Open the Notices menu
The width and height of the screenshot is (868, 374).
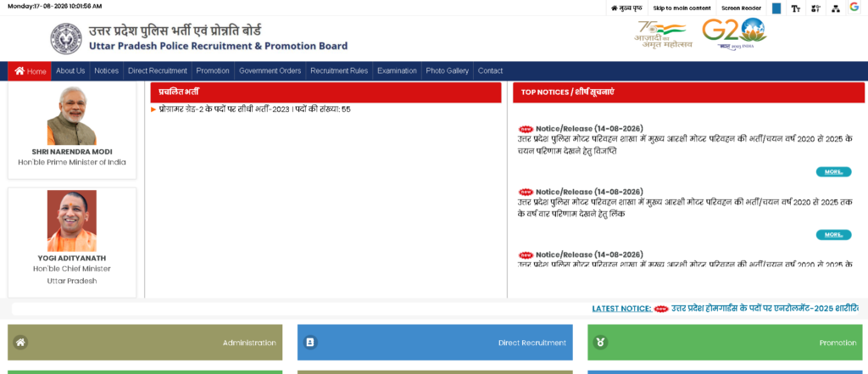pyautogui.click(x=106, y=71)
